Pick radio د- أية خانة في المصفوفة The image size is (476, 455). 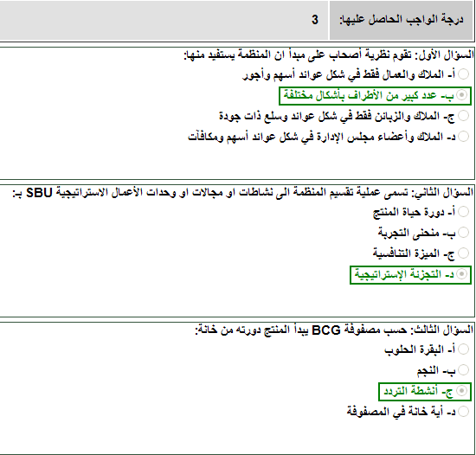coord(463,412)
